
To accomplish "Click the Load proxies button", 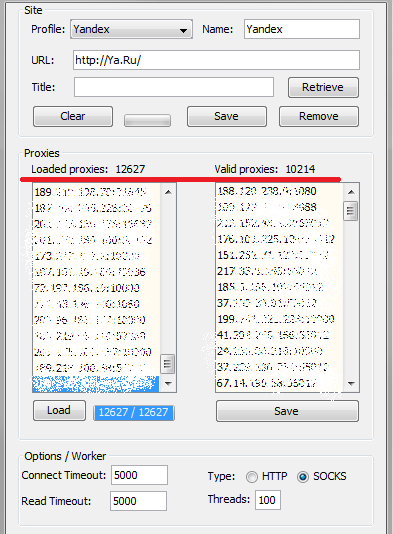I will tap(59, 410).
